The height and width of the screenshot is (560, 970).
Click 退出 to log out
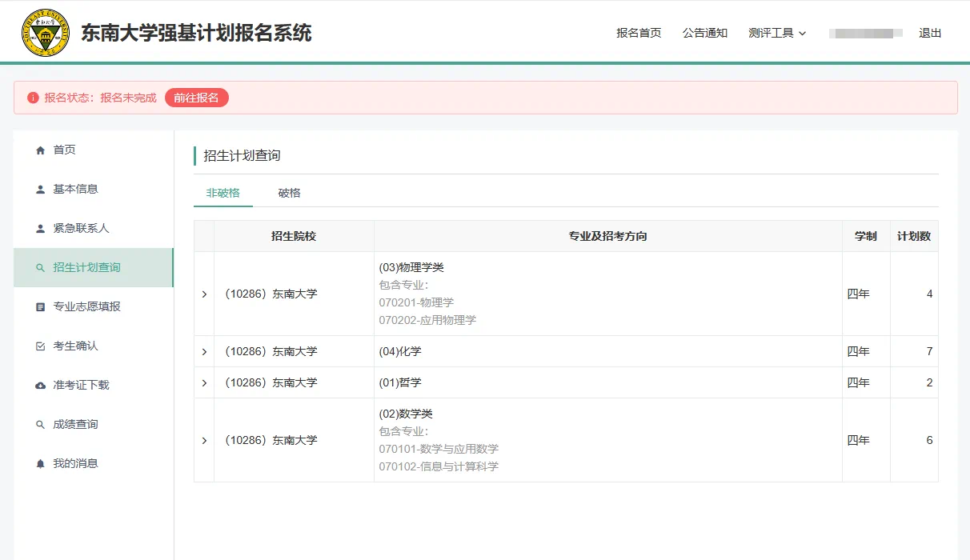pyautogui.click(x=930, y=33)
